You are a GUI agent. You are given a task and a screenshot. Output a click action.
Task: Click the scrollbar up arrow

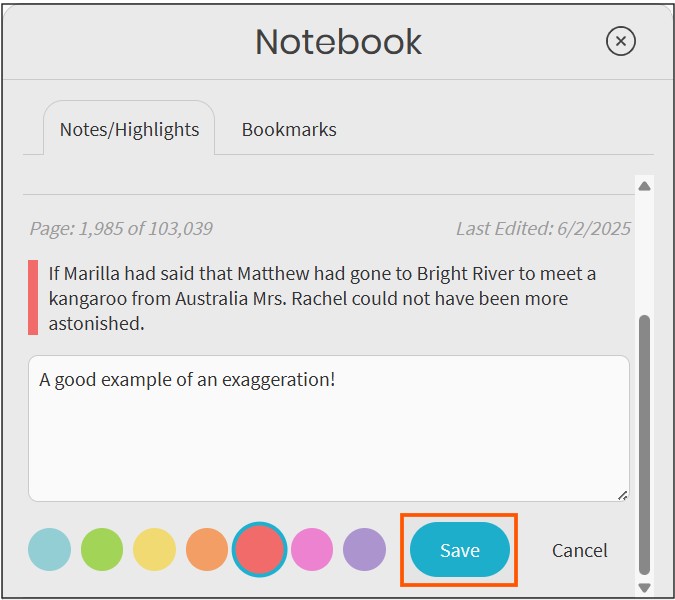(x=644, y=186)
